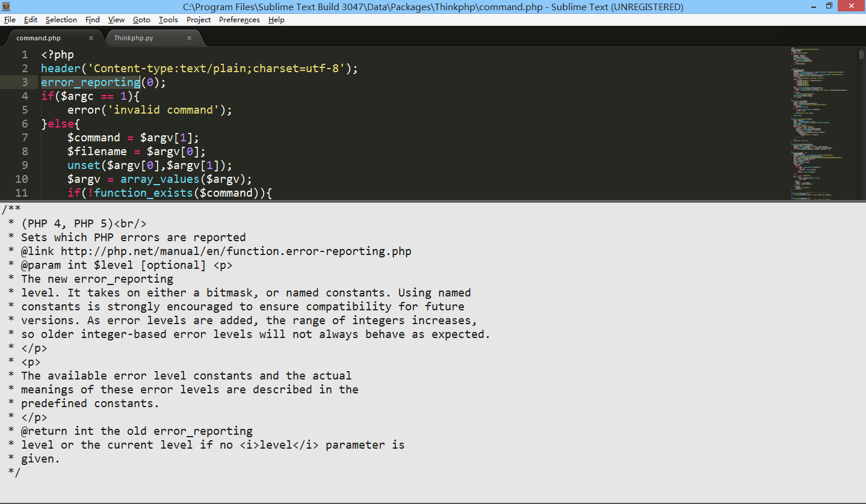Open the Preferences menu
Viewport: 866px width, 504px height.
tap(240, 20)
